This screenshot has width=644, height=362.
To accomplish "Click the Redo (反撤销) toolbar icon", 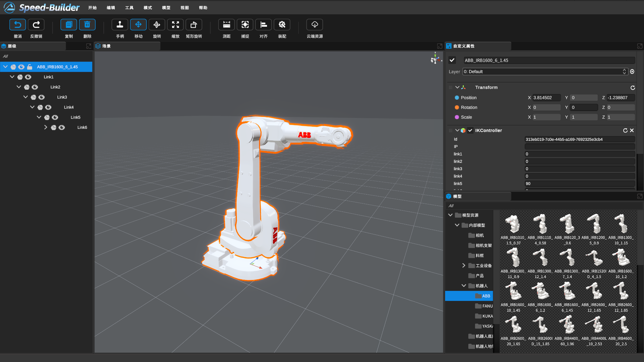I will pos(36,25).
